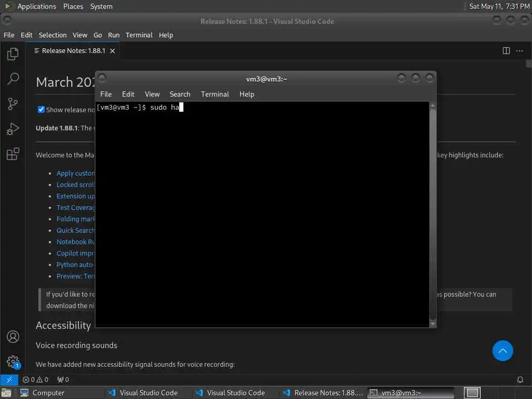Open the VS Code View menu
Viewport: 532px width, 399px height.
point(80,35)
